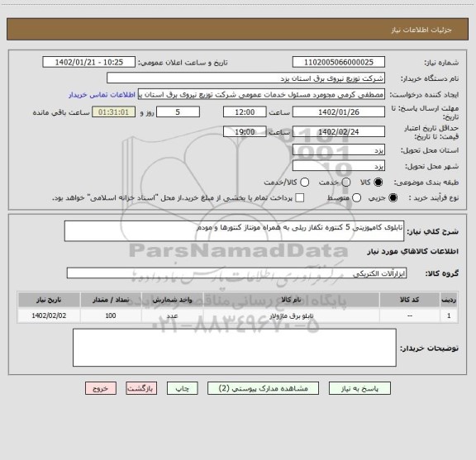This screenshot has width=476, height=460.
Task: Click the بازگشت back button
Action: 141,388
